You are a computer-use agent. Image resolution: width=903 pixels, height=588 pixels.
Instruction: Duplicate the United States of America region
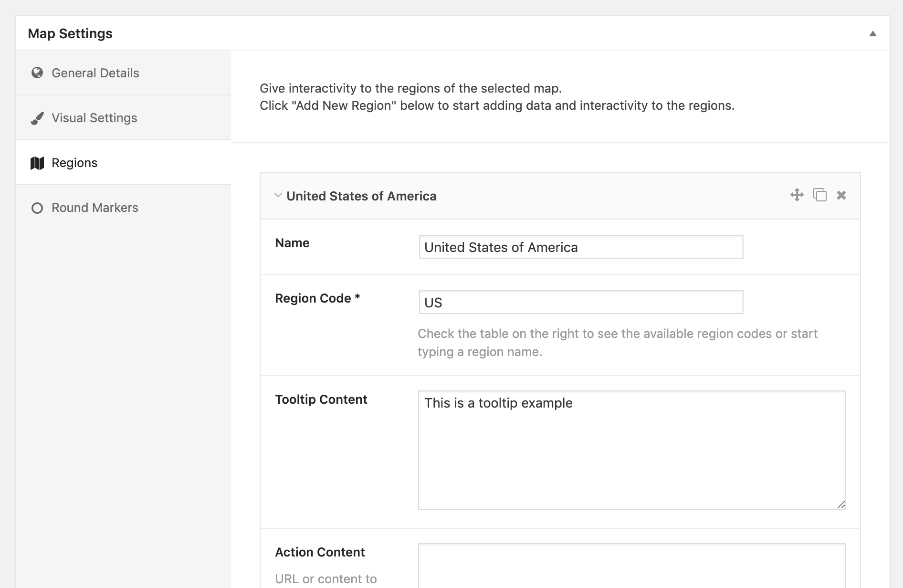pos(820,195)
